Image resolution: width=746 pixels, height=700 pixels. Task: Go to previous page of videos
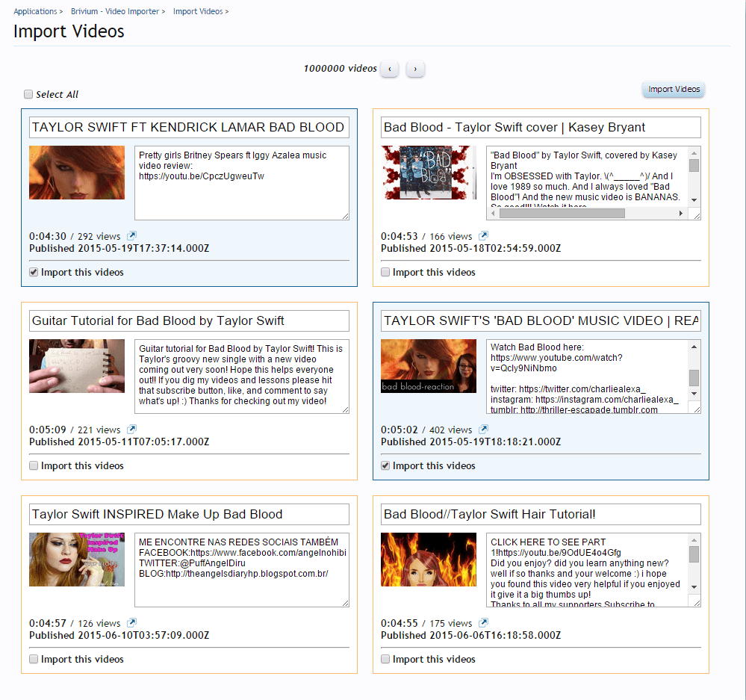[x=390, y=69]
